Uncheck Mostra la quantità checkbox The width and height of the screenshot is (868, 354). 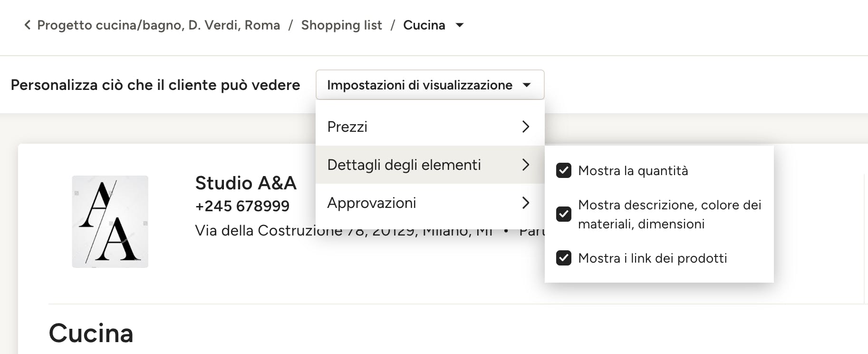[x=564, y=170]
